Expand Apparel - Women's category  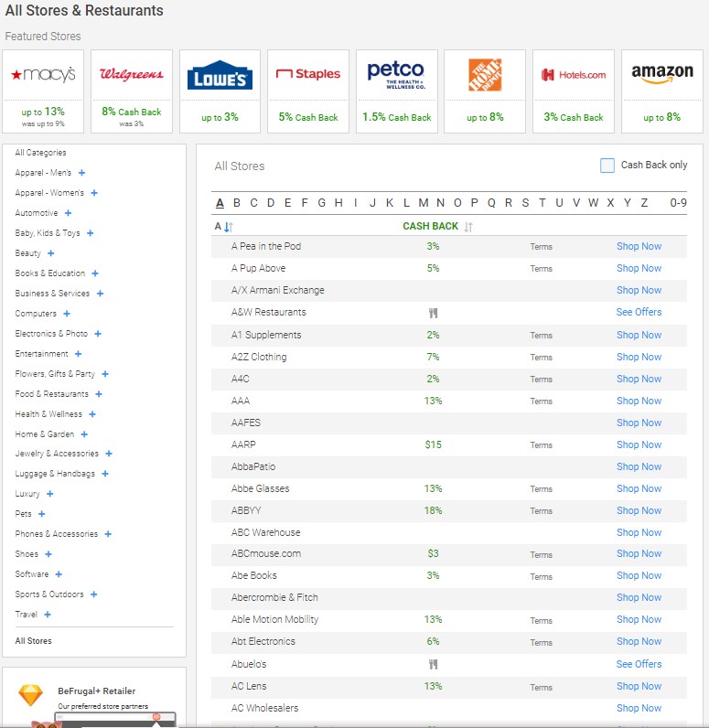click(x=94, y=193)
